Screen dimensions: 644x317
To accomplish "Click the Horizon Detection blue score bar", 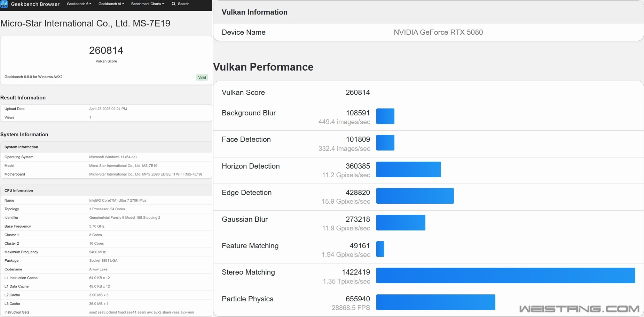I will point(409,169).
